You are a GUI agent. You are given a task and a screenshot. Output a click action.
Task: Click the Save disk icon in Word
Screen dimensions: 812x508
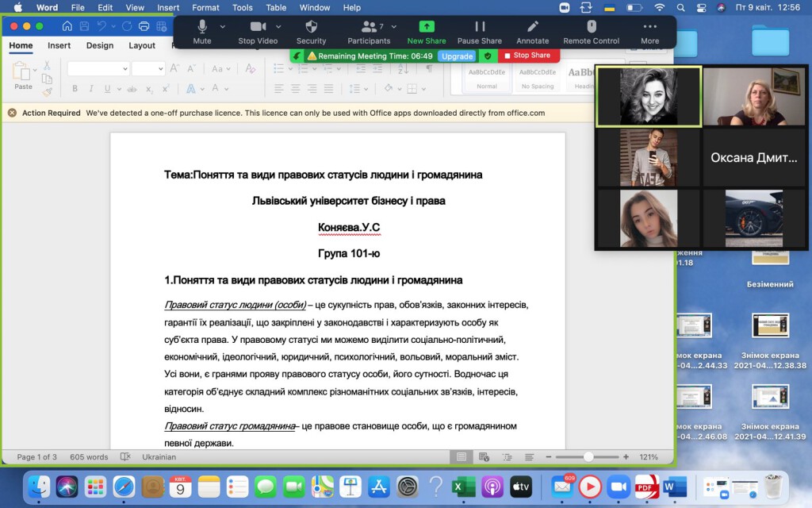[x=84, y=26]
